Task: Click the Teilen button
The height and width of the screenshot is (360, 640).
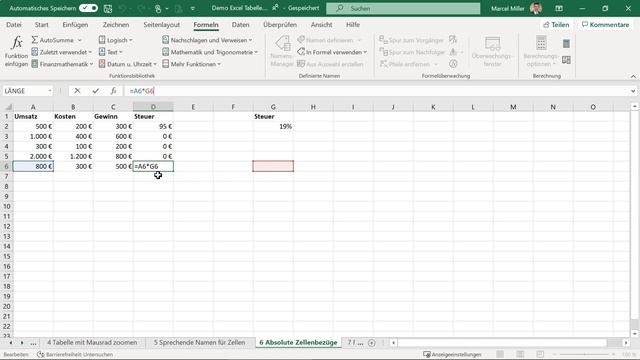Action: (556, 25)
